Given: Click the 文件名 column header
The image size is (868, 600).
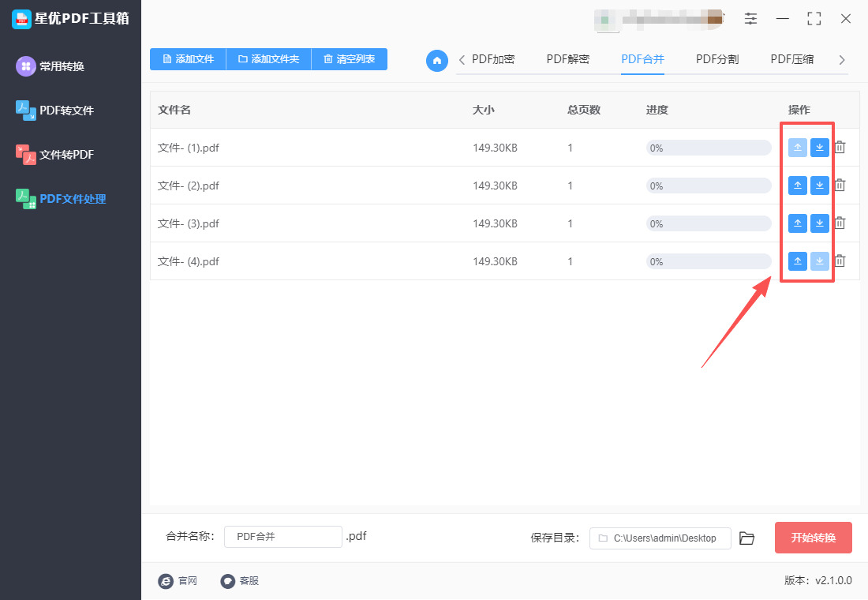Looking at the screenshot, I should click(174, 110).
